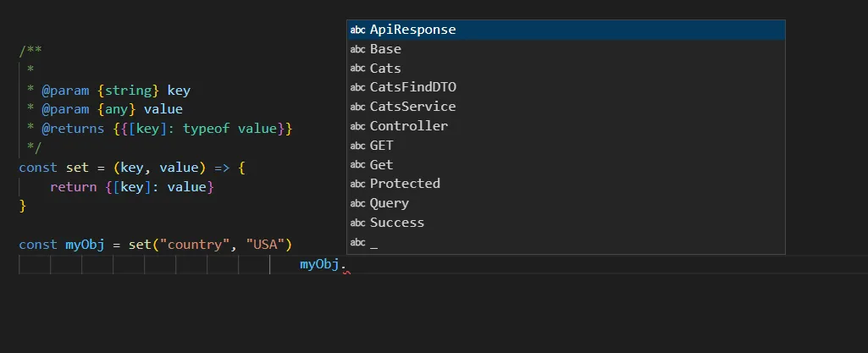Choose Base from the suggestion list
The image size is (868, 353).
385,49
